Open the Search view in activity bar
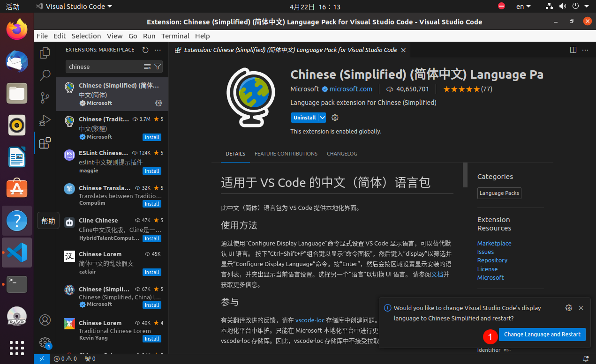This screenshot has width=596, height=364. click(45, 75)
